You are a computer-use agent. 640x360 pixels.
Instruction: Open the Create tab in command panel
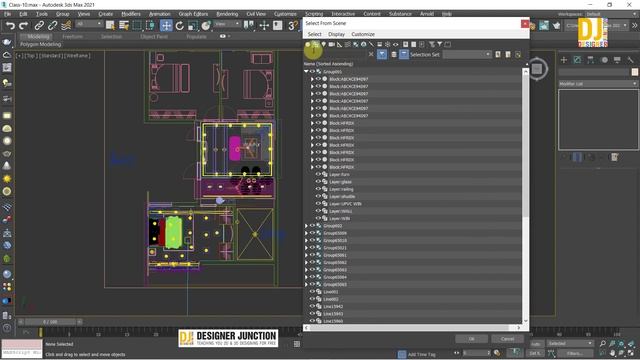[564, 60]
